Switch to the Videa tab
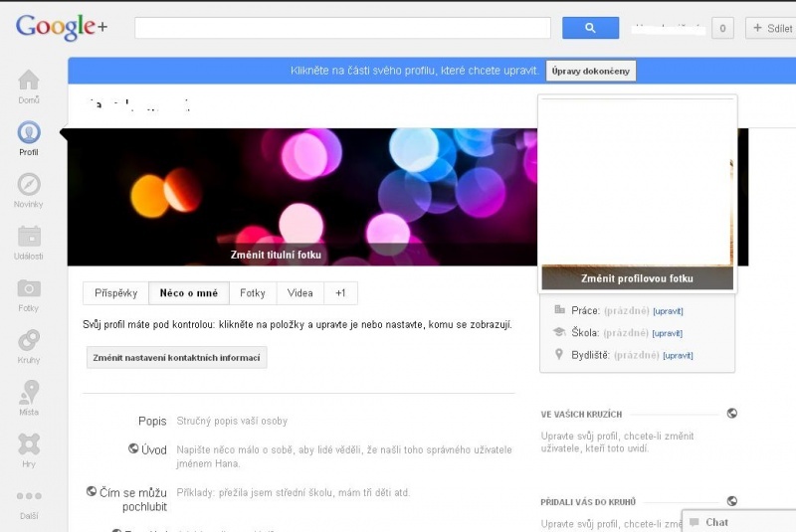Screen dimensions: 796x532 coord(300,293)
